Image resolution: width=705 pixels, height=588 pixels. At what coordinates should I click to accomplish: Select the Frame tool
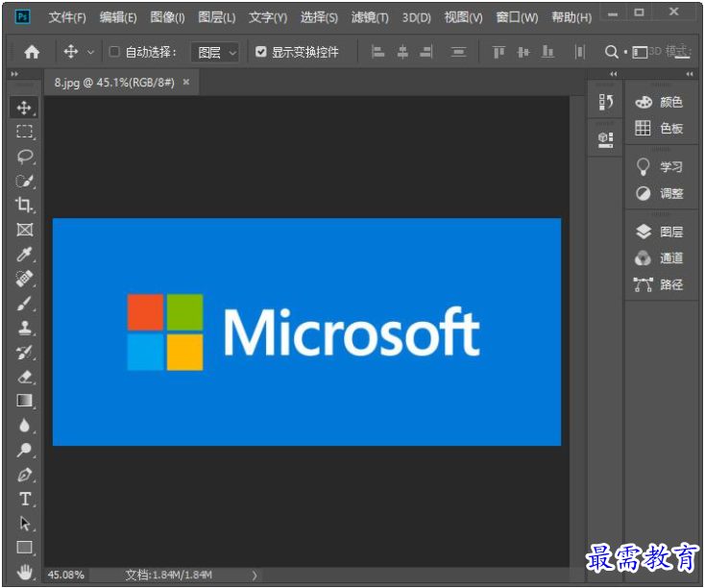[x=24, y=230]
